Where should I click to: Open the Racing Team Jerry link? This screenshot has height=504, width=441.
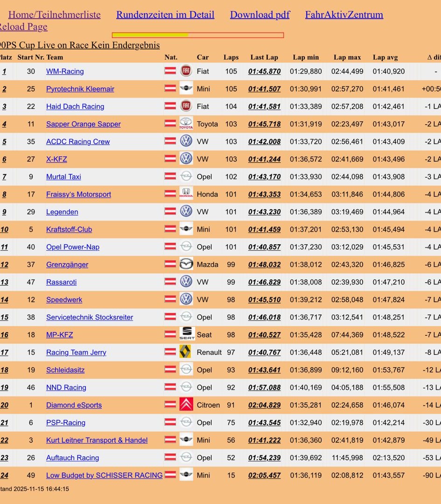[76, 353]
